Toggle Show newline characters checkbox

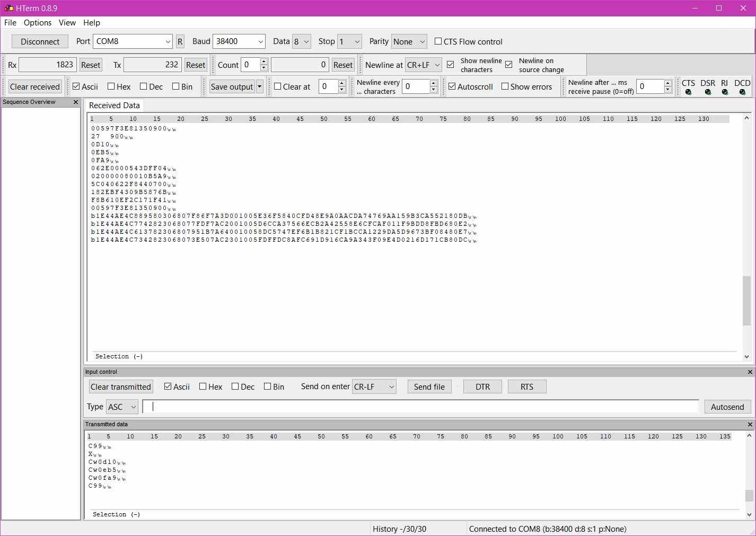click(x=451, y=65)
